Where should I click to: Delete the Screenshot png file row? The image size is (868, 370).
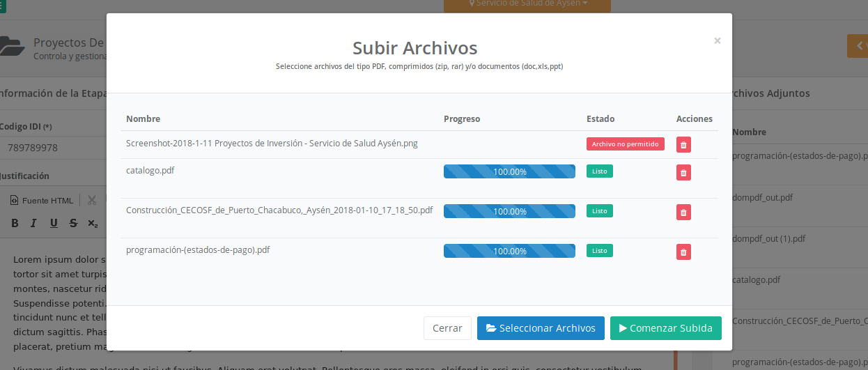(683, 145)
